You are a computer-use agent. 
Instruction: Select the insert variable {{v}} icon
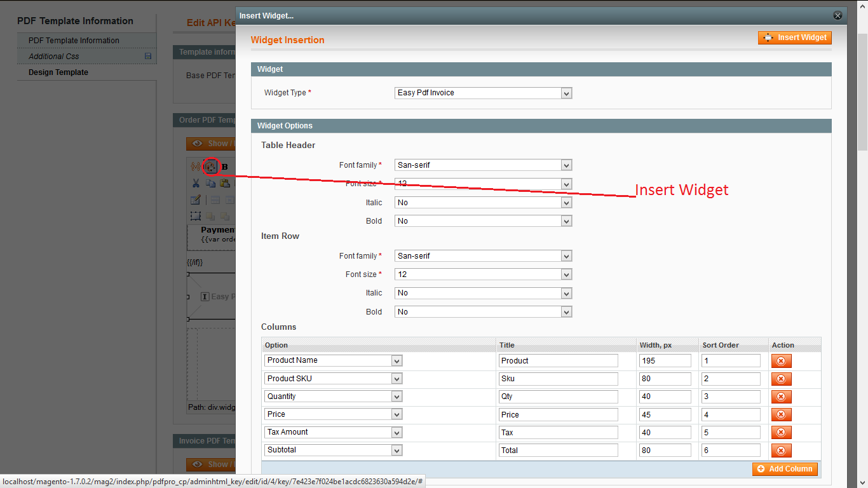click(196, 166)
